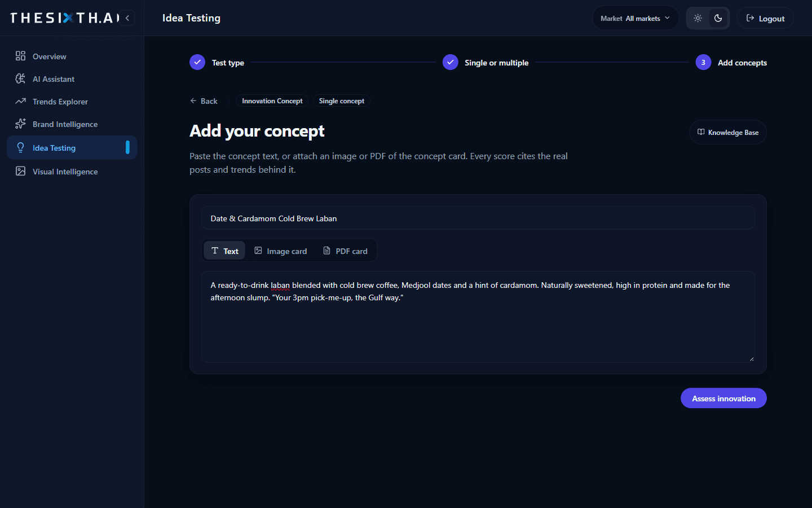Screen dimensions: 812x508
Task: Open the Market All markets dropdown
Action: (x=636, y=18)
